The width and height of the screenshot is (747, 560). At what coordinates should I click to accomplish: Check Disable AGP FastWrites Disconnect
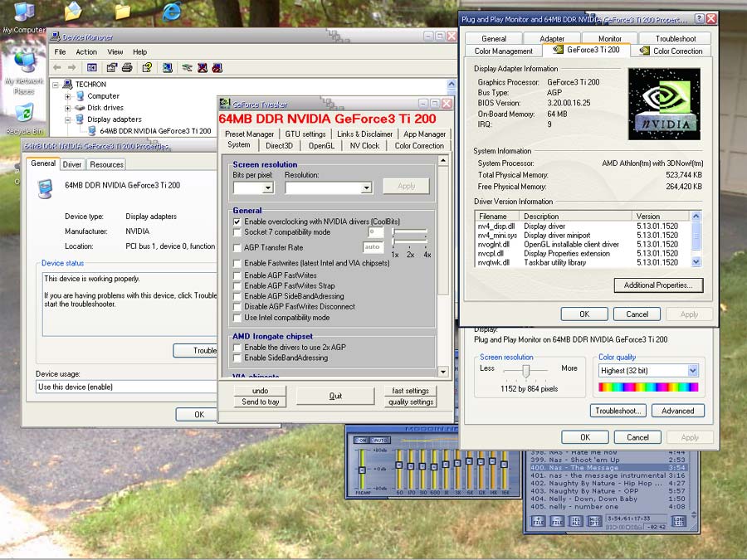click(x=237, y=307)
